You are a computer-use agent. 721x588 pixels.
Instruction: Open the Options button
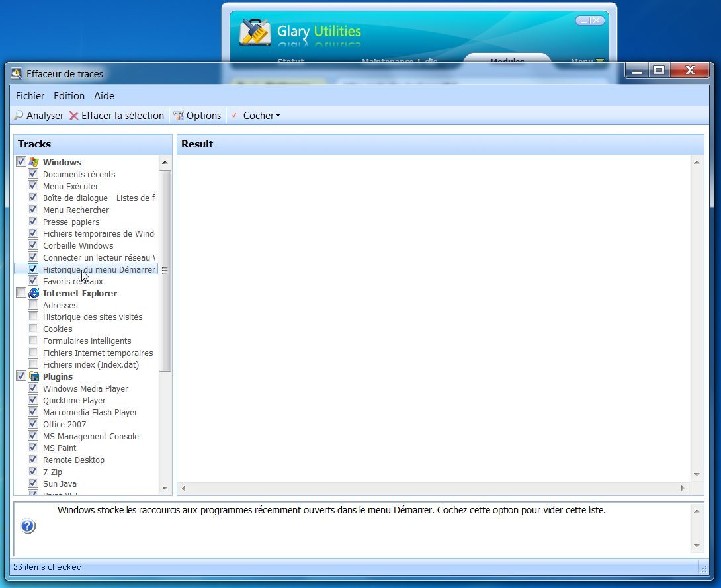[x=197, y=115]
